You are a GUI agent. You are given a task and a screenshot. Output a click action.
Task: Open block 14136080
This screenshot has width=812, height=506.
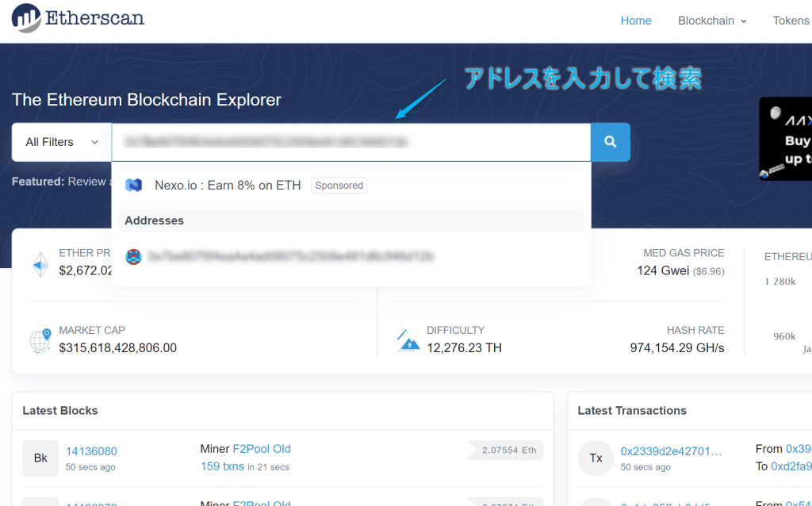coord(91,451)
